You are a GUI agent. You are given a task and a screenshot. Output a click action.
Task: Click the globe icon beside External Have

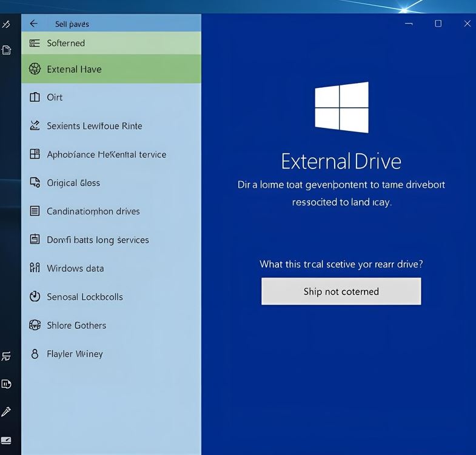tap(35, 69)
